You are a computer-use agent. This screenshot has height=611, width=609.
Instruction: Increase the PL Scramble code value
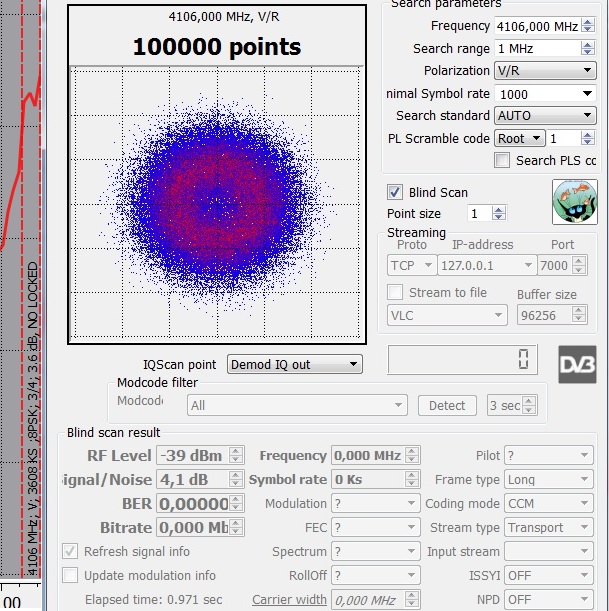tap(588, 134)
